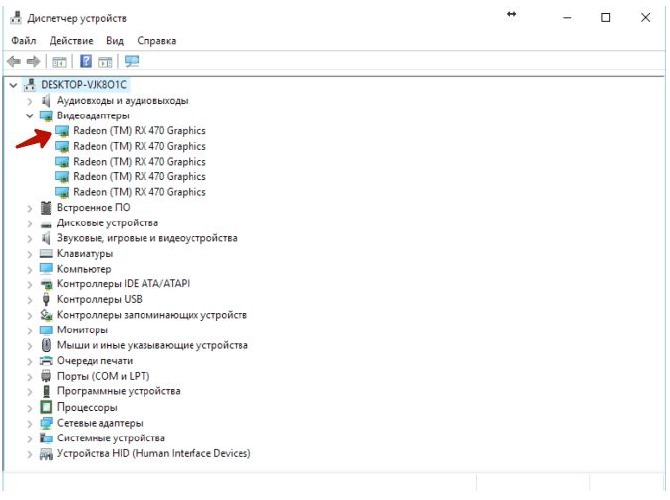670x500 pixels.
Task: Select the Встроенное ПО label
Action: click(x=94, y=207)
